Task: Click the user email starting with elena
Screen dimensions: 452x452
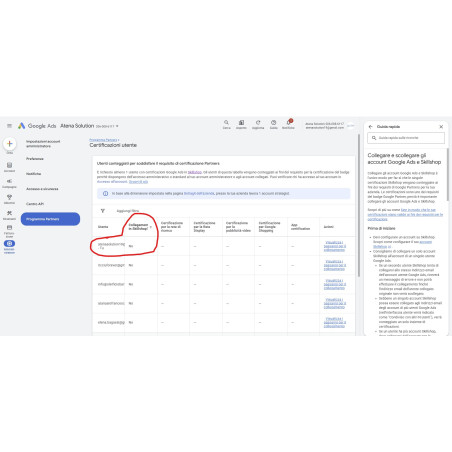Action: pyautogui.click(x=111, y=322)
